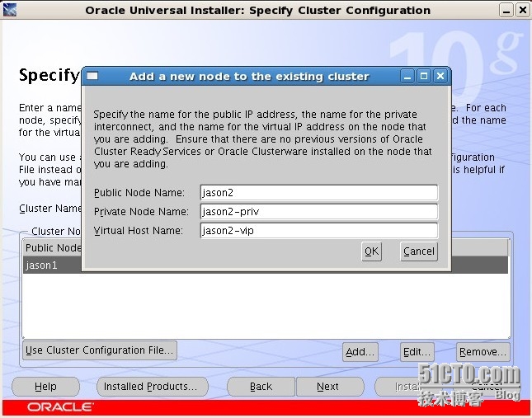Maximize the add-node dialog
532x418 pixels.
click(x=424, y=77)
